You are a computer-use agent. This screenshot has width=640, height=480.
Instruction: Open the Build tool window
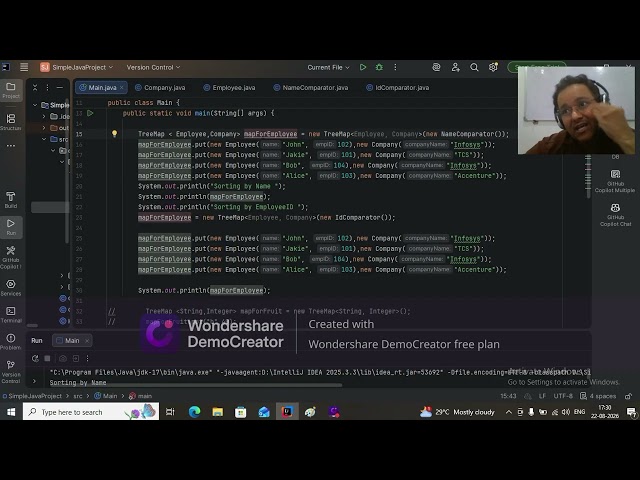coord(11,200)
